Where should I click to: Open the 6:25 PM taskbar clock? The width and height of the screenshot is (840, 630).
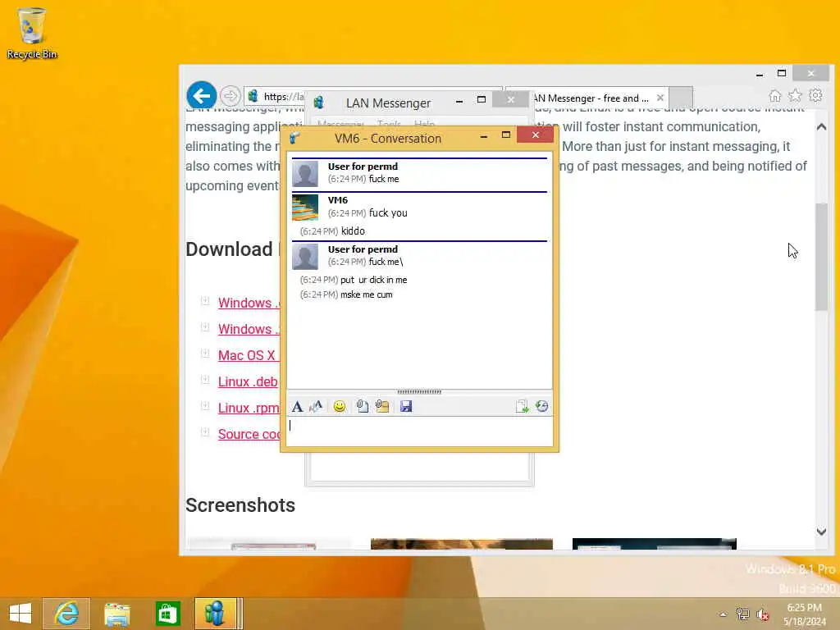(x=804, y=614)
